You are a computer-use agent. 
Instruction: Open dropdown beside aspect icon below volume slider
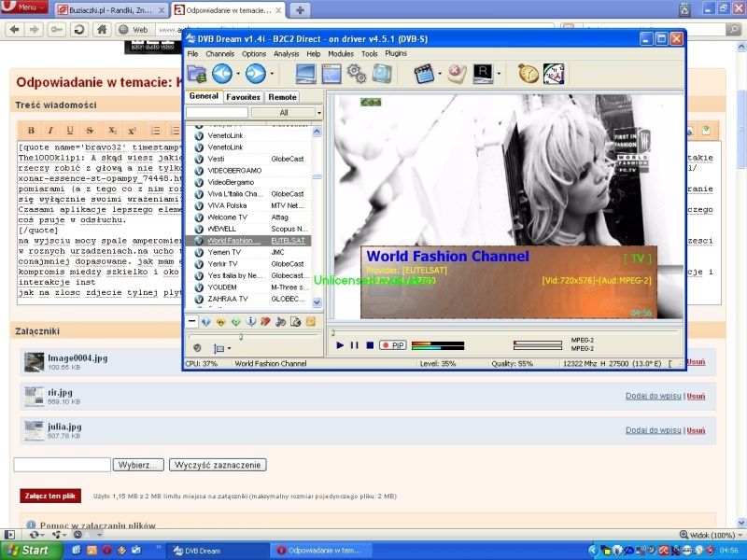pos(229,348)
